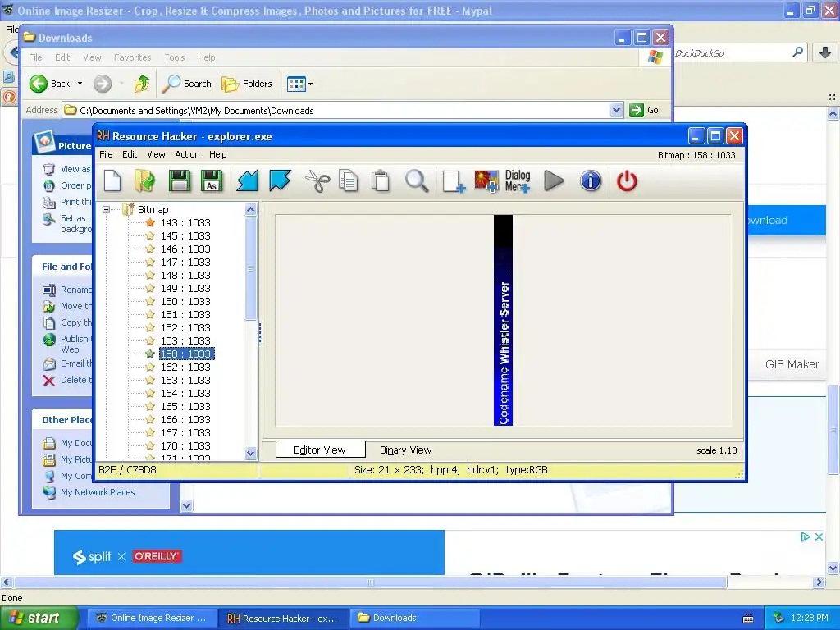Click the Resource Hacker taskbar button
The image size is (840, 630).
coord(283,618)
